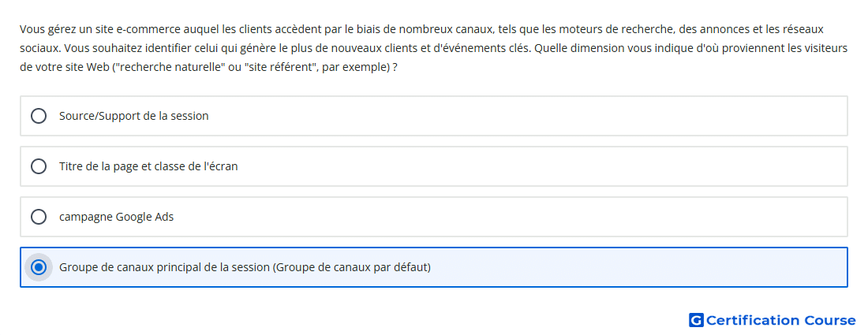Screen dimensions: 868x335
Task: Choose the "campagne Google Ads" radio button
Action: coord(38,217)
